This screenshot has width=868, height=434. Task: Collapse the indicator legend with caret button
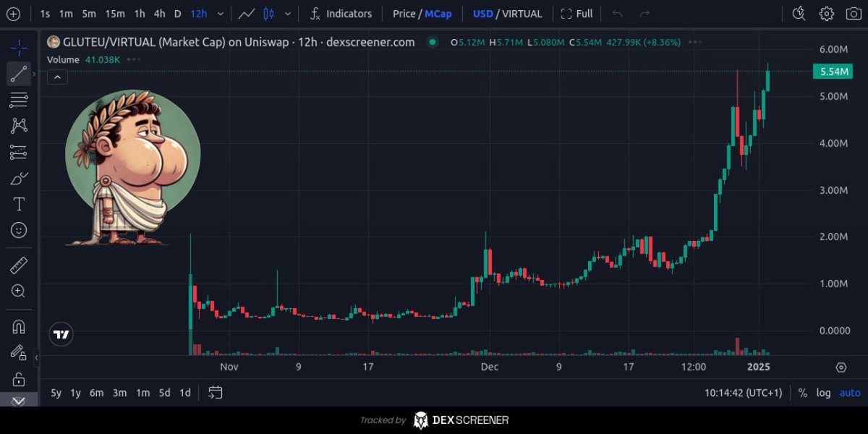point(58,77)
